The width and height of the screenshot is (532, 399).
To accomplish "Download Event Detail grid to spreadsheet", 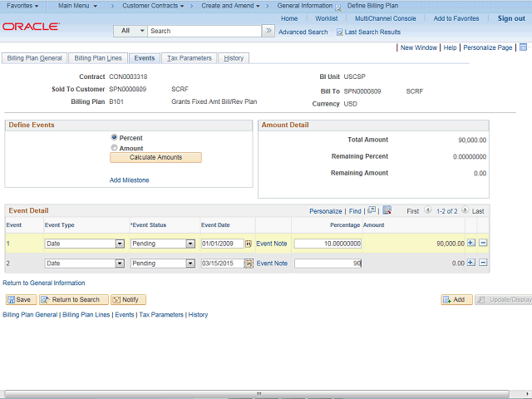I will (387, 211).
